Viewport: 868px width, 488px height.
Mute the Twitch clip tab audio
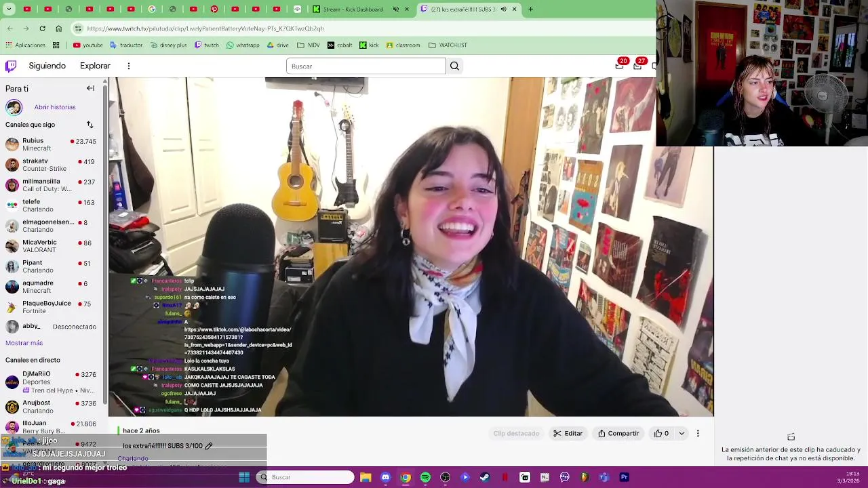pos(503,9)
